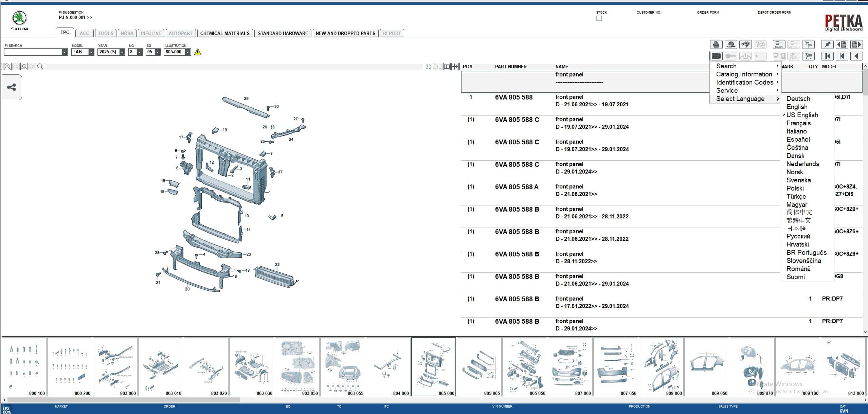
Task: Go to previous page with document-left-arrow icon
Action: (x=842, y=44)
